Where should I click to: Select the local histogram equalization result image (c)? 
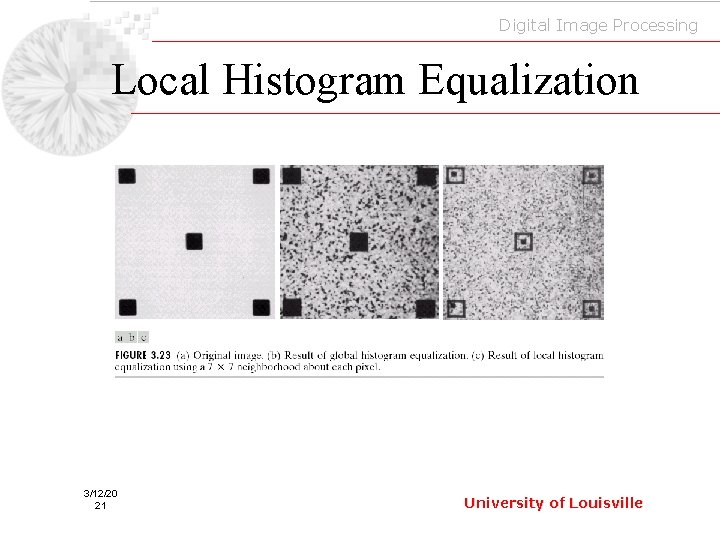pyautogui.click(x=523, y=242)
